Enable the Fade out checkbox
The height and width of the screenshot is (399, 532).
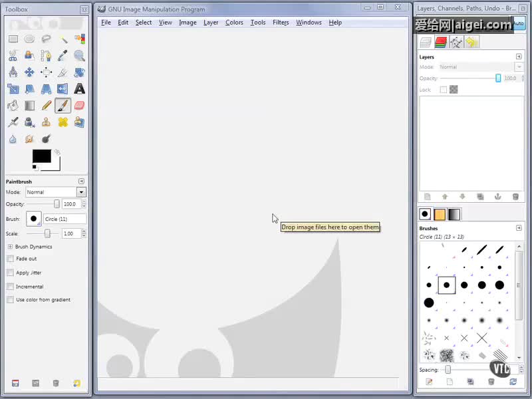[x=10, y=259]
